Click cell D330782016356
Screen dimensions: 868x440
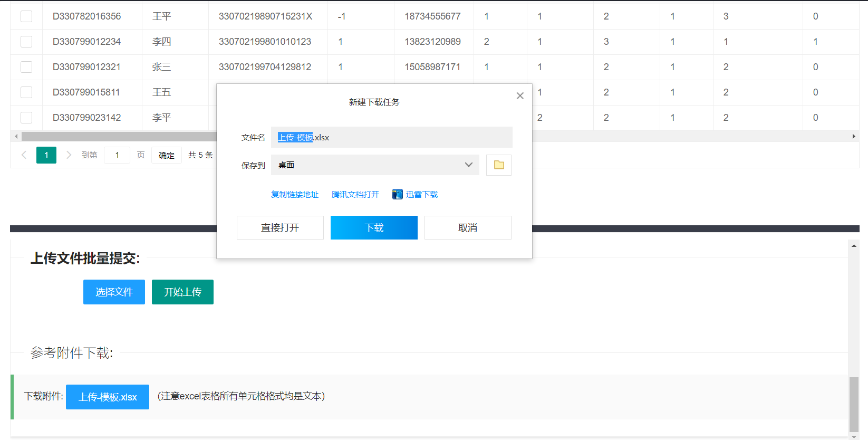pyautogui.click(x=86, y=16)
